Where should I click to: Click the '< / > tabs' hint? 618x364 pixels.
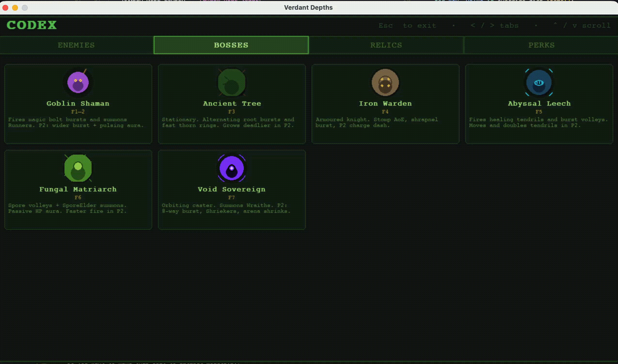tap(495, 25)
